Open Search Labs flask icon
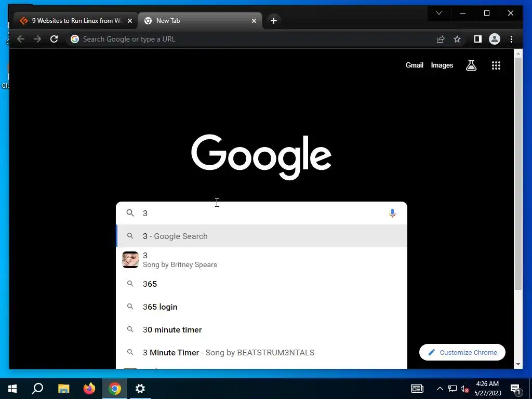 point(471,65)
